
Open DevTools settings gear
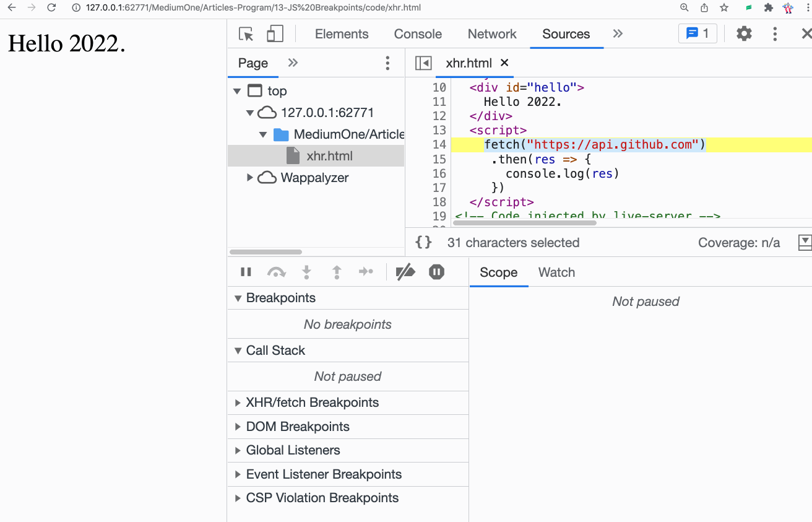tap(744, 34)
